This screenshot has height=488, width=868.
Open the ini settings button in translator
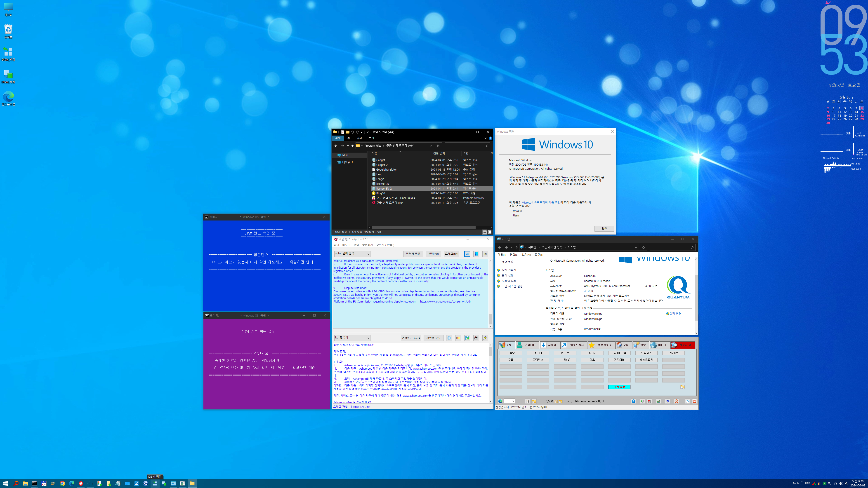[x=485, y=253]
